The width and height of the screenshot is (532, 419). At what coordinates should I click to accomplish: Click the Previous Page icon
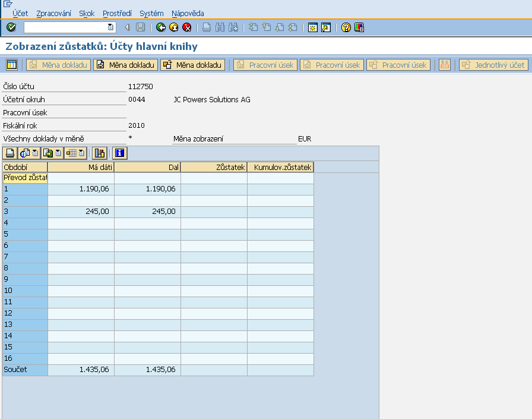[267, 27]
